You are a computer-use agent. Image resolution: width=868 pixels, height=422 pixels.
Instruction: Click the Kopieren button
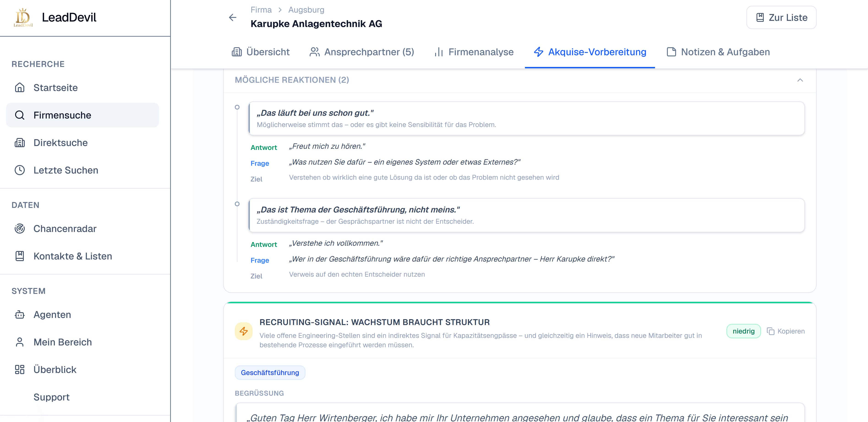tap(786, 331)
